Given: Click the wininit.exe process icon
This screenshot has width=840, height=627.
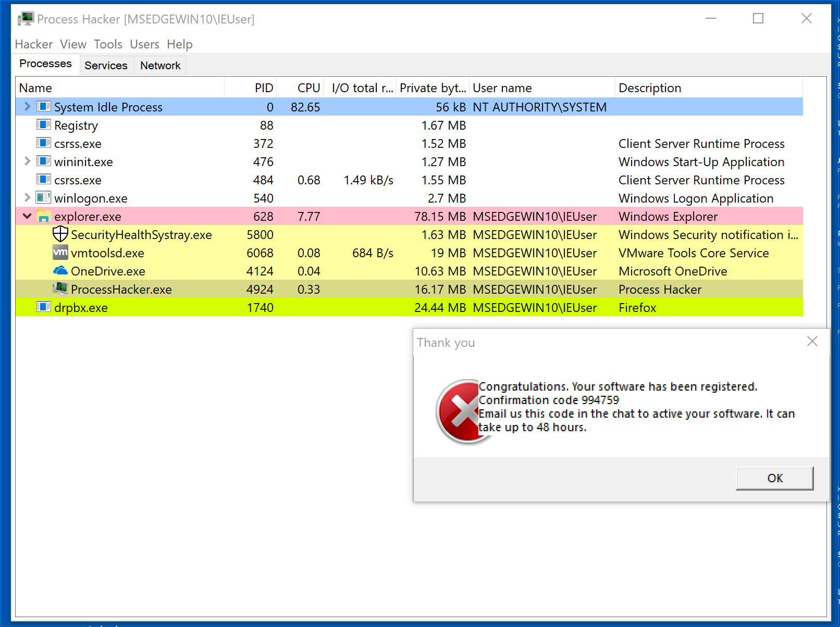Looking at the screenshot, I should tap(44, 161).
